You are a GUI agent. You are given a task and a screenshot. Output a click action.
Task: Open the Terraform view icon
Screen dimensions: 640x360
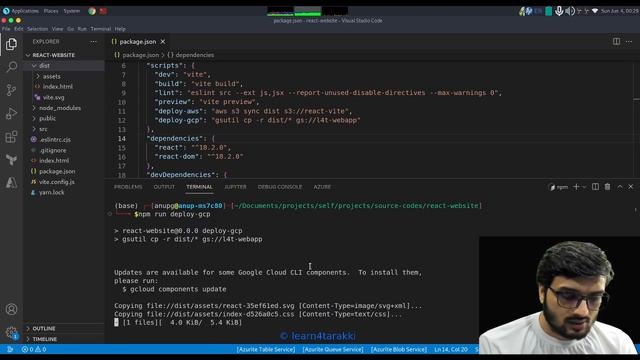11,160
